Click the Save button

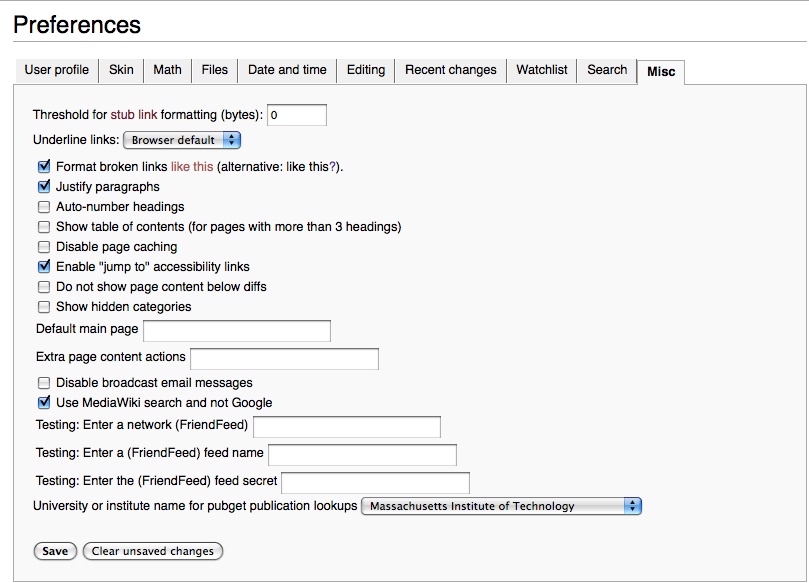55,551
